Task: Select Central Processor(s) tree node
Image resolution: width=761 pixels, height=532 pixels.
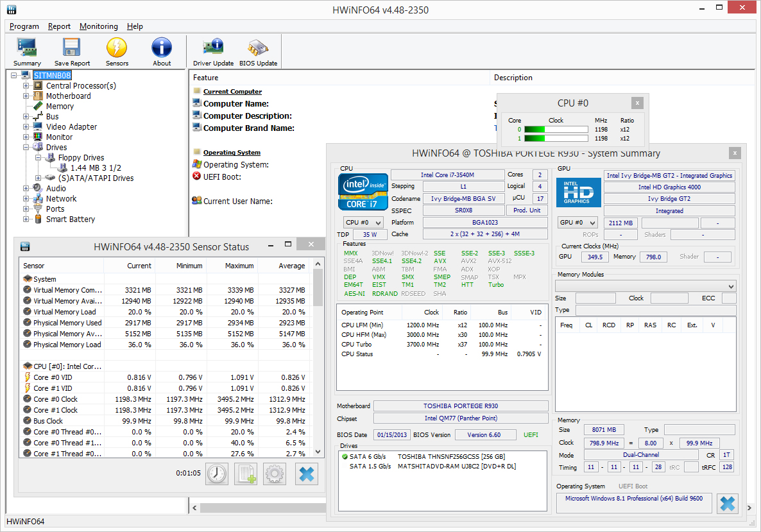Action: (x=81, y=86)
